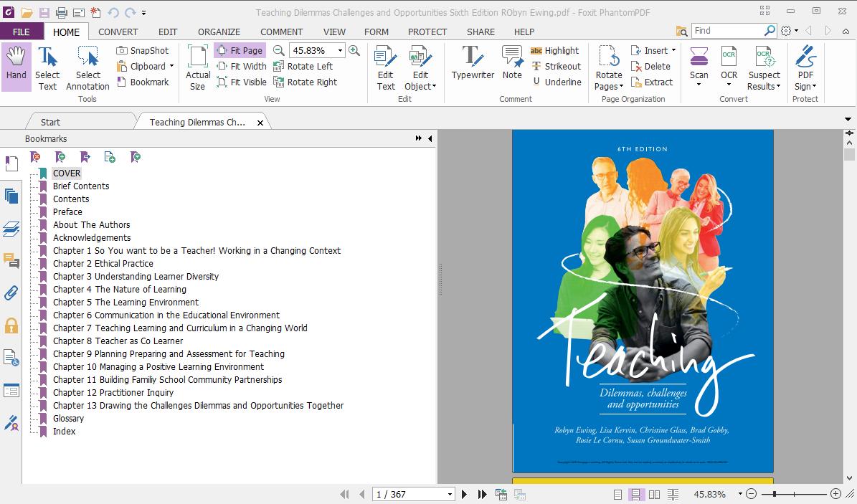
Task: Choose the Select Annotation tool
Action: point(87,68)
